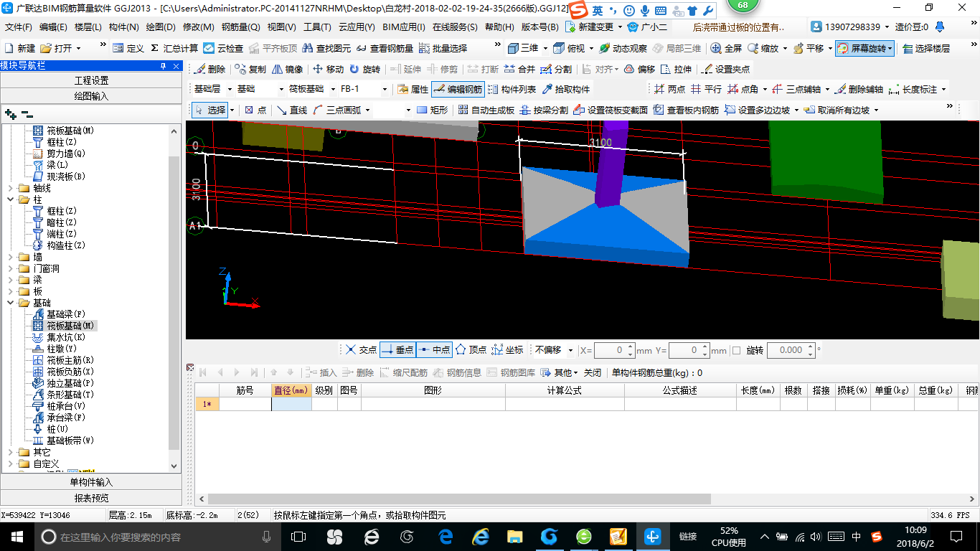Click the 合并 merge tool
Image resolution: width=980 pixels, height=551 pixels.
pos(519,69)
